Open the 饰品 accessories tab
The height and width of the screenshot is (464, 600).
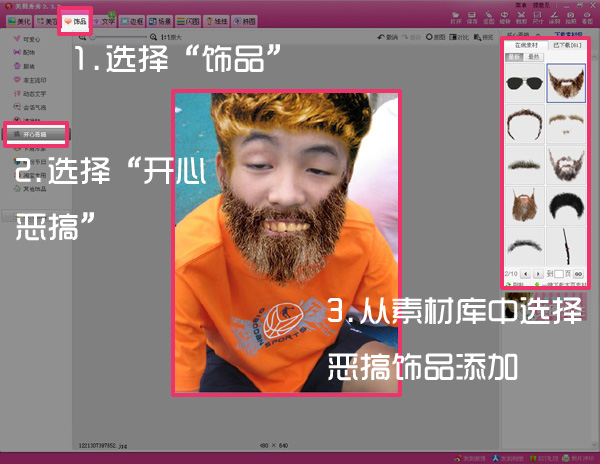click(76, 20)
